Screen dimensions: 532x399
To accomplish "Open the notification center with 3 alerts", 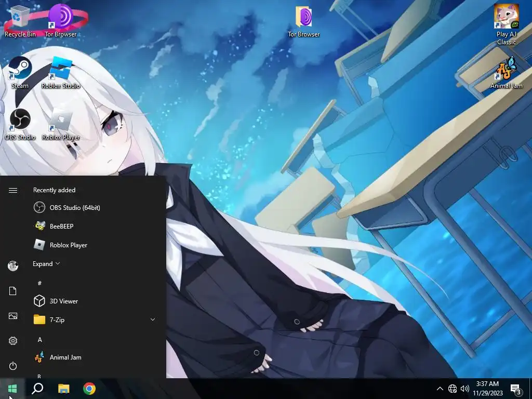I will click(x=516, y=389).
